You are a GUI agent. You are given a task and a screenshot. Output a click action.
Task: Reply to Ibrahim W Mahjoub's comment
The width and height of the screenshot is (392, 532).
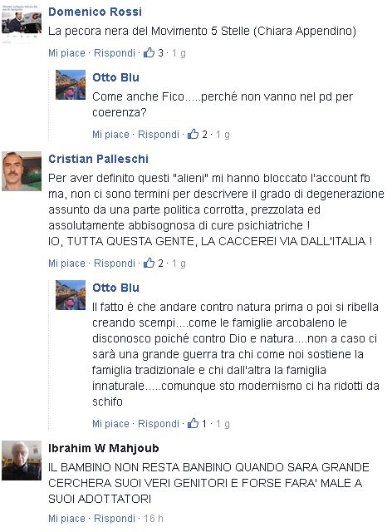(115, 519)
